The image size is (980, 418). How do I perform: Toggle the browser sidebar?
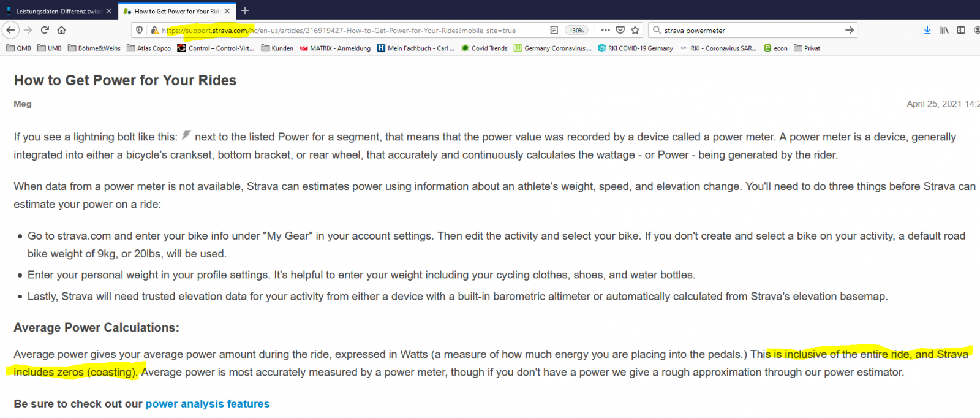click(x=961, y=30)
